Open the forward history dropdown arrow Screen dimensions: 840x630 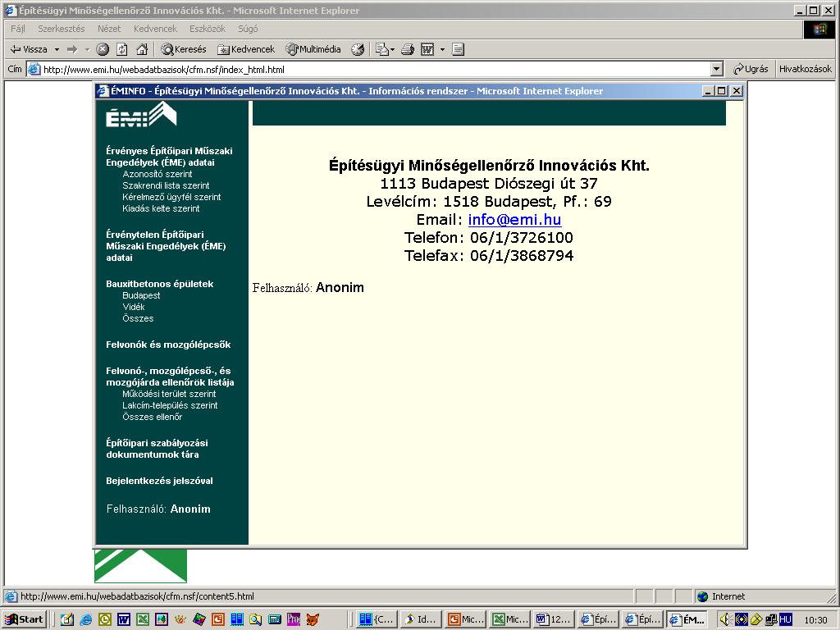87,50
